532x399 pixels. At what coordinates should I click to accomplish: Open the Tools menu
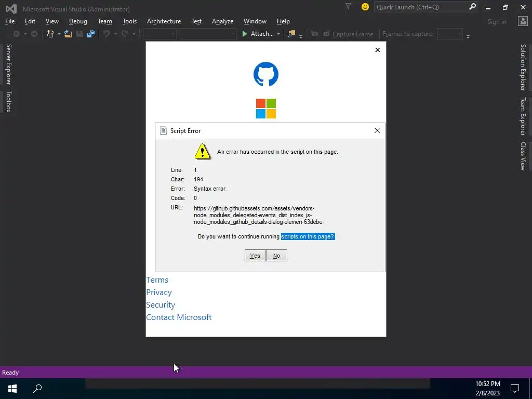pyautogui.click(x=129, y=21)
